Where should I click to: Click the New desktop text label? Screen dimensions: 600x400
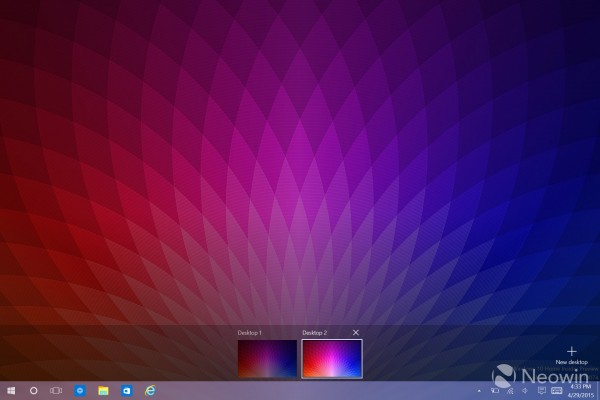tap(572, 362)
